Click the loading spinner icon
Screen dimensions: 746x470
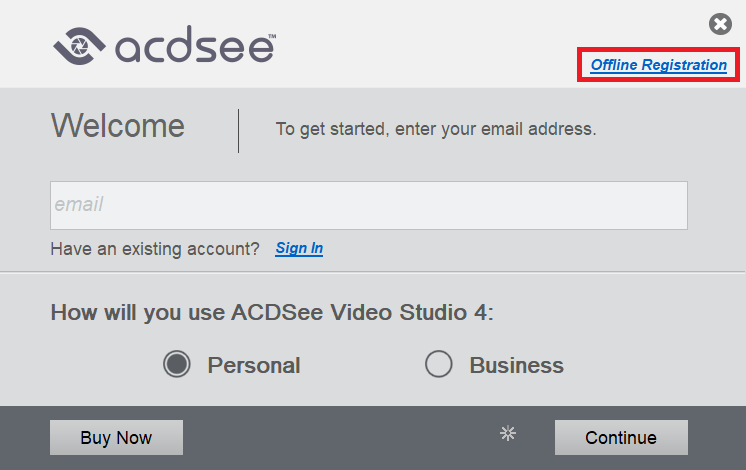pos(509,433)
